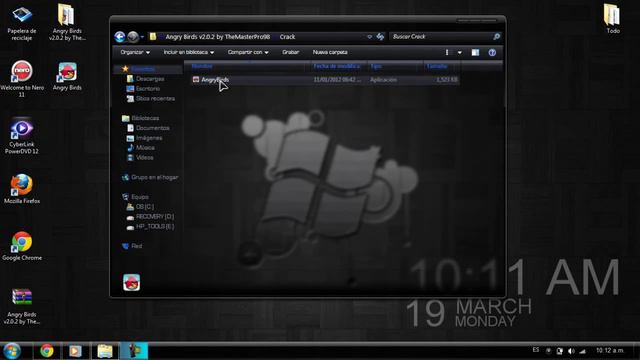Open the Compartir con menu

pos(248,52)
